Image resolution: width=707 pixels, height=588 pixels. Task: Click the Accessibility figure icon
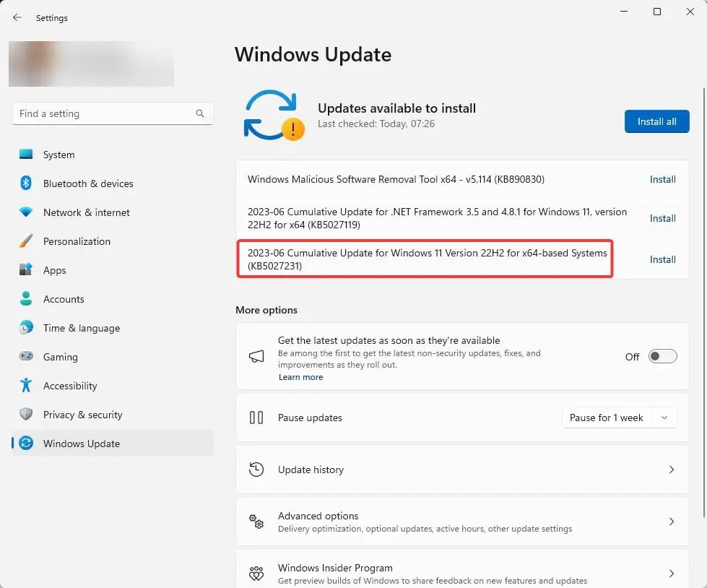click(26, 385)
